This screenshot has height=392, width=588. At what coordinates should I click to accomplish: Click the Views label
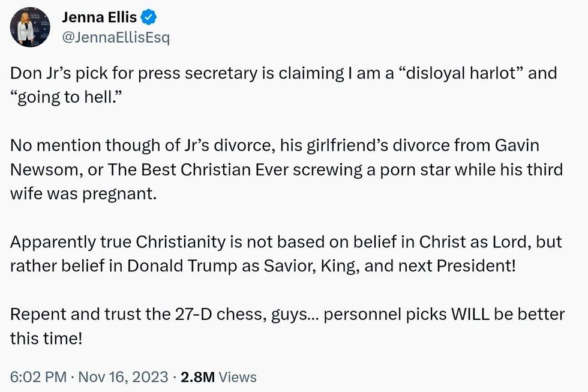(x=238, y=377)
